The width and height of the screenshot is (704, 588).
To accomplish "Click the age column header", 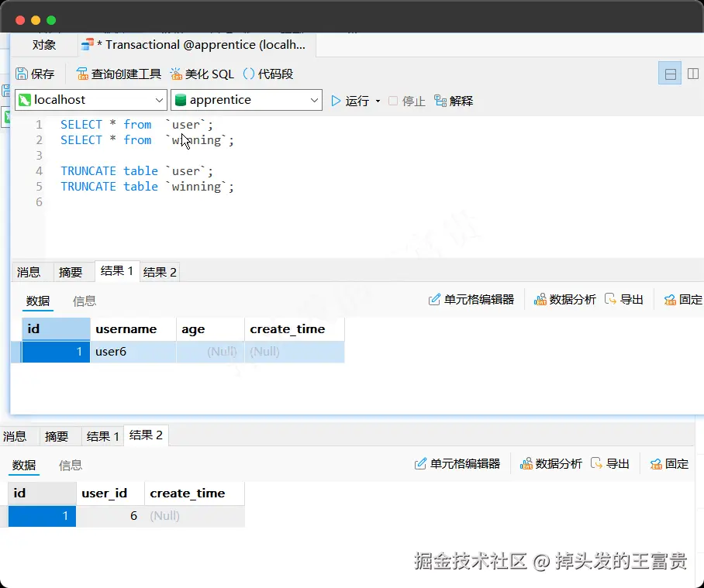I will [210, 329].
